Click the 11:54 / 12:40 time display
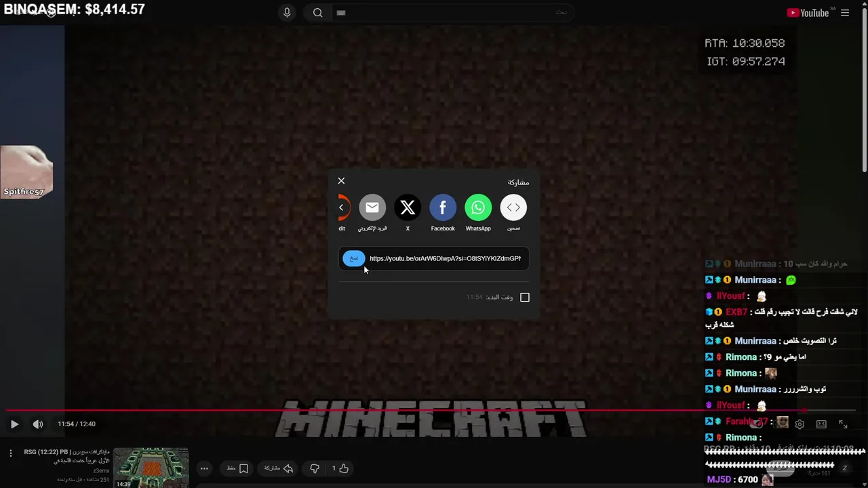 77,424
